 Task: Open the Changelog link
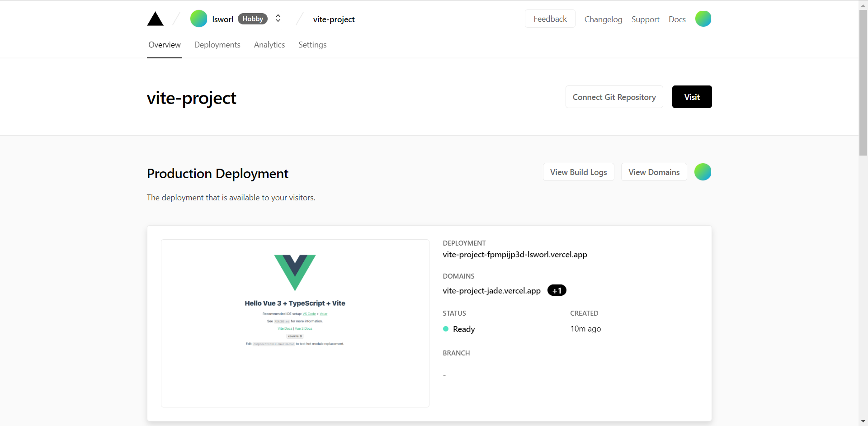pyautogui.click(x=603, y=19)
